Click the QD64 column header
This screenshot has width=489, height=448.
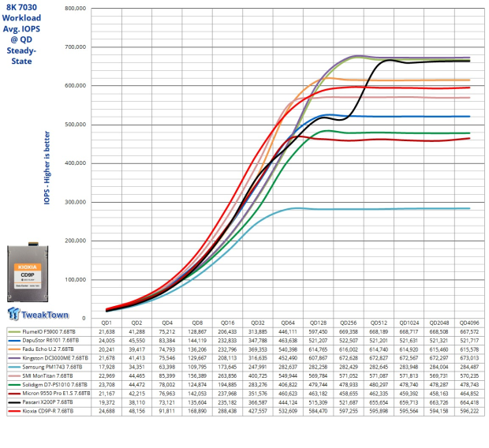click(x=288, y=323)
